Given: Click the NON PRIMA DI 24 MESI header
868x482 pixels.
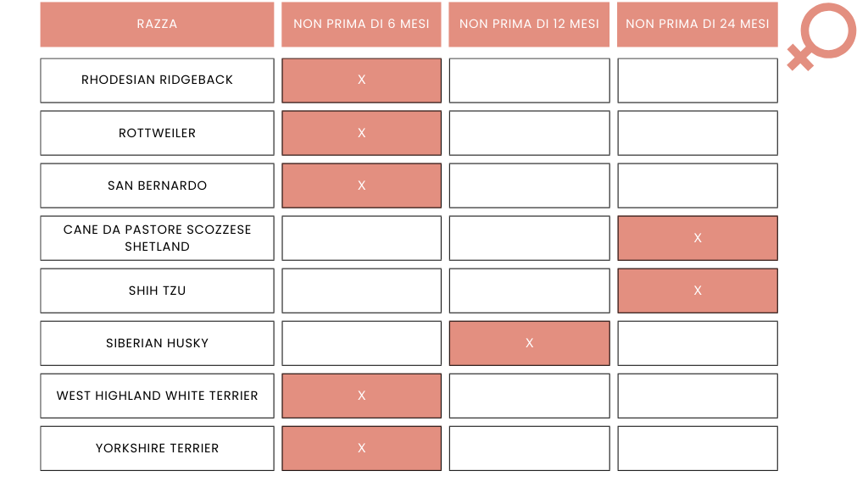Looking at the screenshot, I should 697,25.
